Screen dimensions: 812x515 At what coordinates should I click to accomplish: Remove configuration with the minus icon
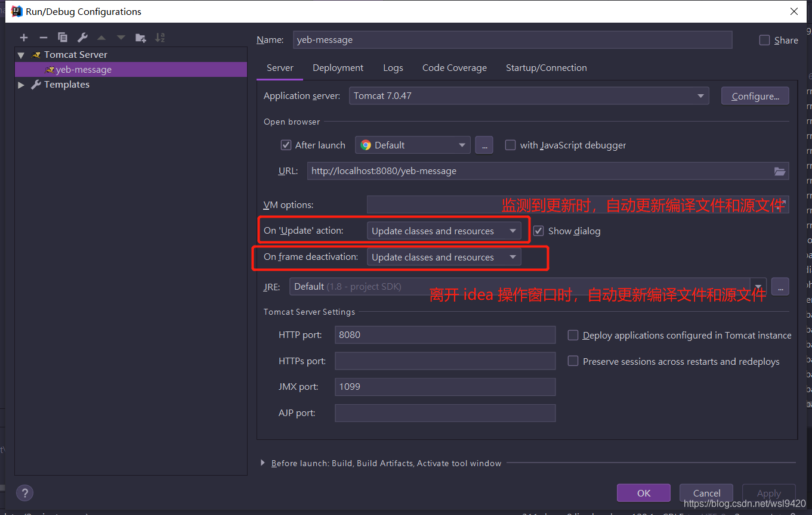(x=43, y=38)
